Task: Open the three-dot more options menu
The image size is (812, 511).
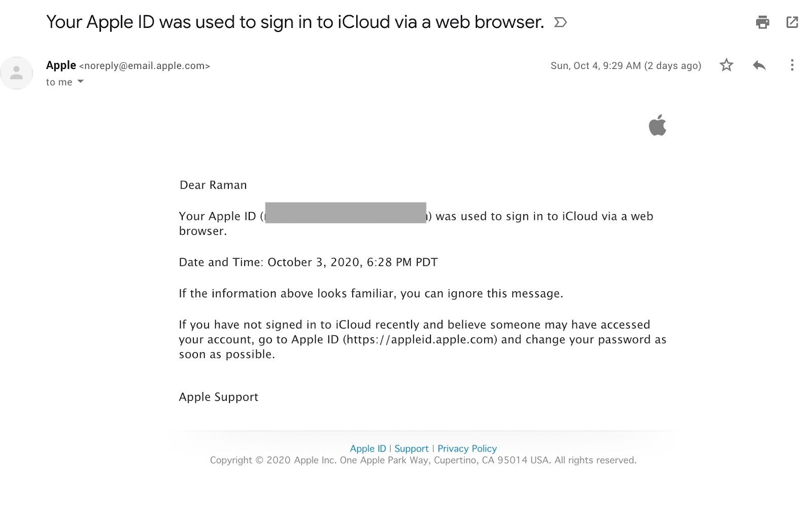Action: pos(792,65)
